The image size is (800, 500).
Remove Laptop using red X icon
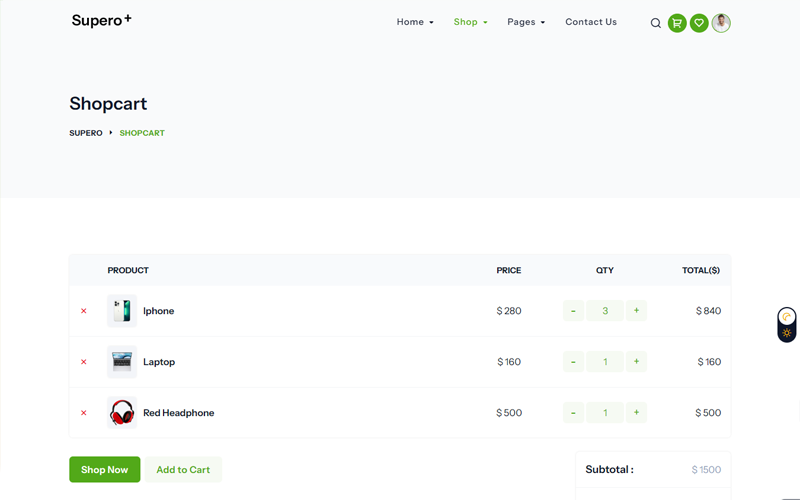(x=84, y=362)
